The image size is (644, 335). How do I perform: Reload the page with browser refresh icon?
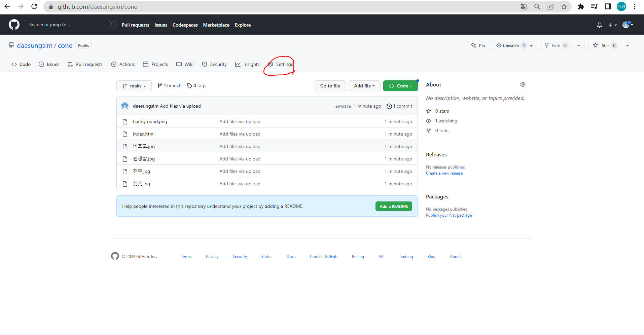(34, 6)
